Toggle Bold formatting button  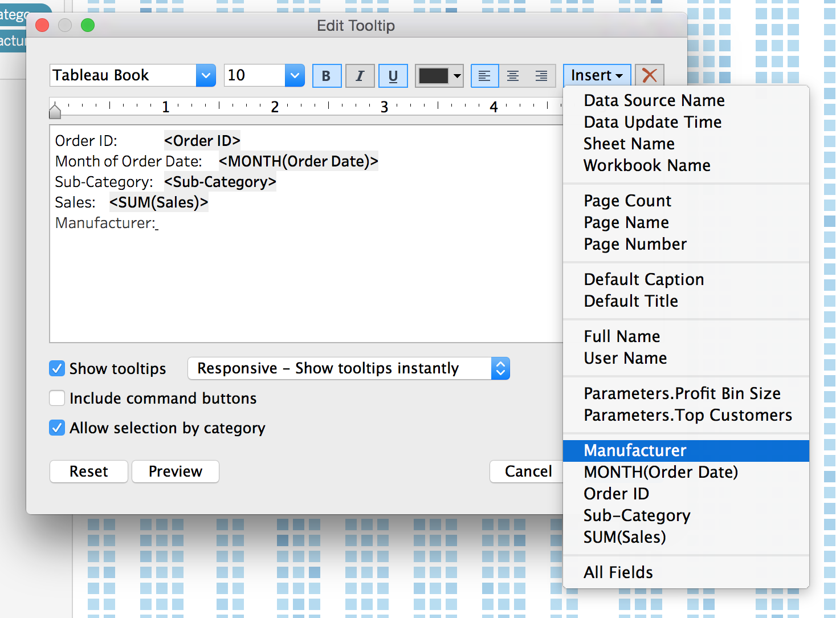click(x=327, y=76)
